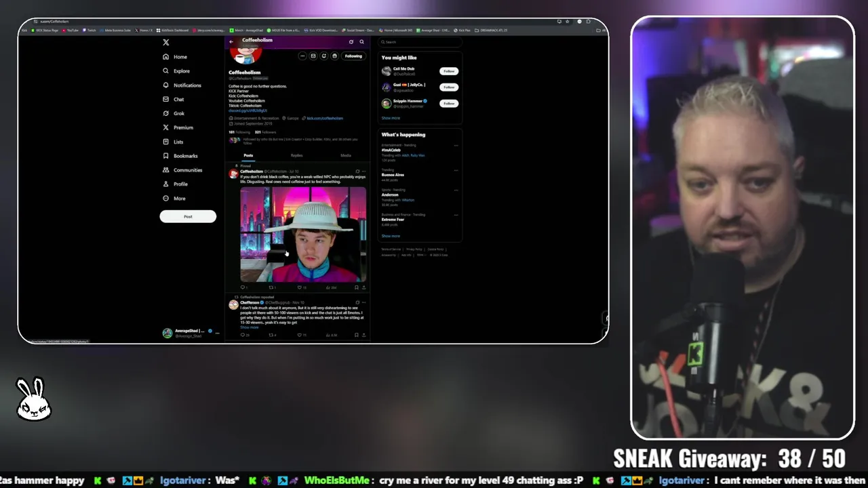Open Chat in the X sidebar
868x488 pixels.
point(174,100)
